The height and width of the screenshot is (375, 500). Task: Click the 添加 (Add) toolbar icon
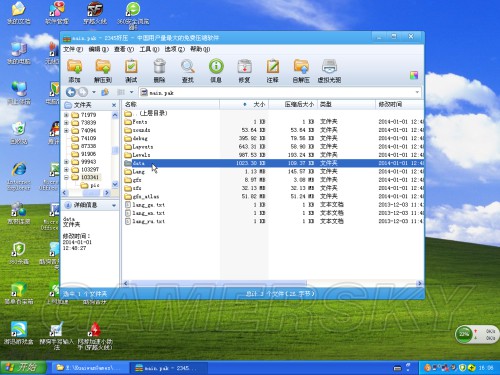click(x=74, y=66)
